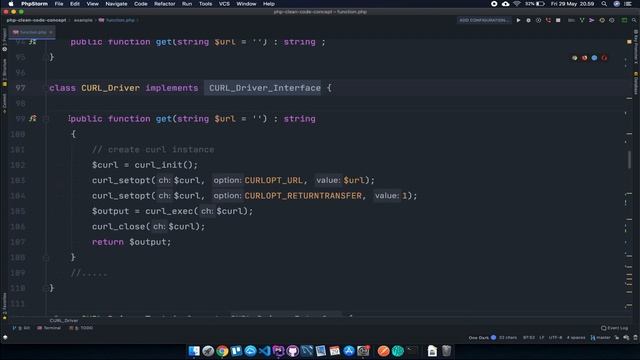
Task: Collapse the get function fold at line 99
Action: pyautogui.click(x=45, y=119)
